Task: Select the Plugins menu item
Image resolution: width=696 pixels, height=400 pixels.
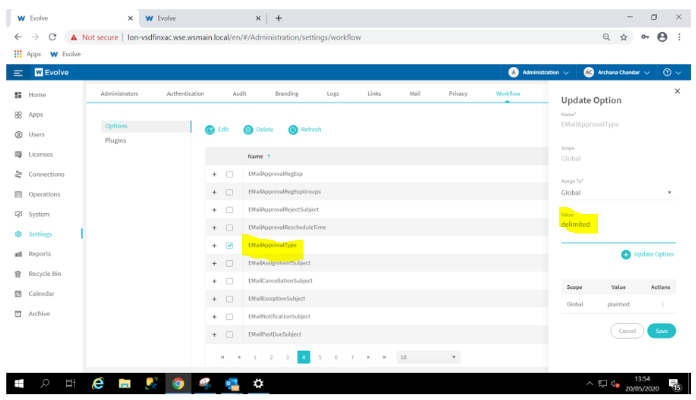Action: 115,141
